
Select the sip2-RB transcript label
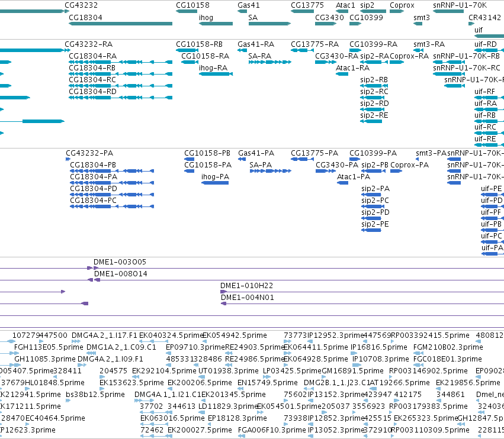(x=374, y=80)
